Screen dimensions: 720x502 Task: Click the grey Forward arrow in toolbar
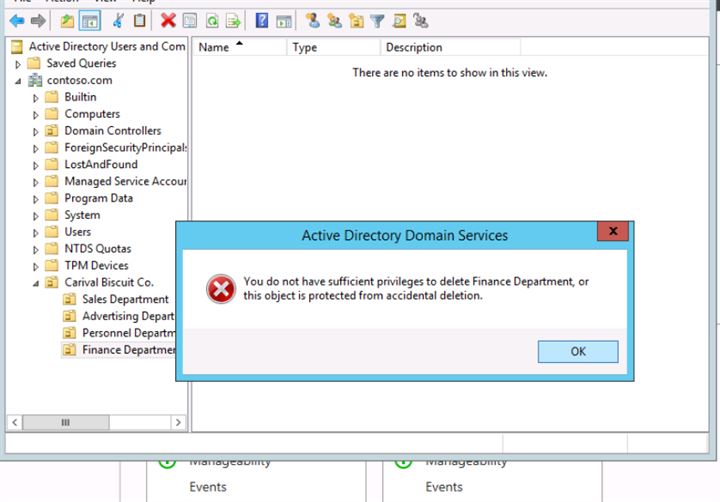pos(38,21)
